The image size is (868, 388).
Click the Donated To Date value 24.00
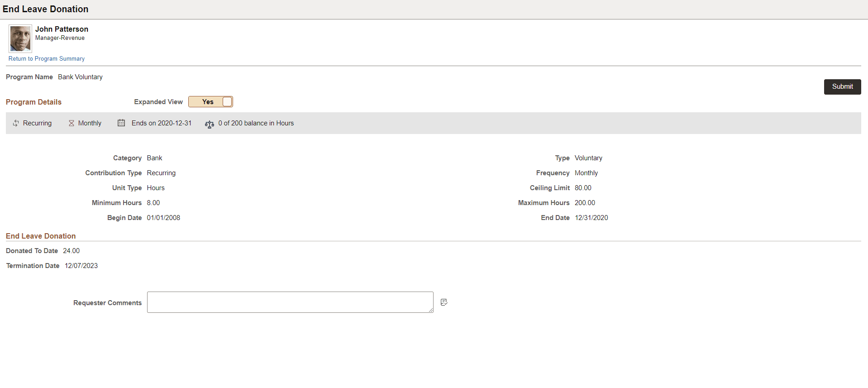(72, 251)
